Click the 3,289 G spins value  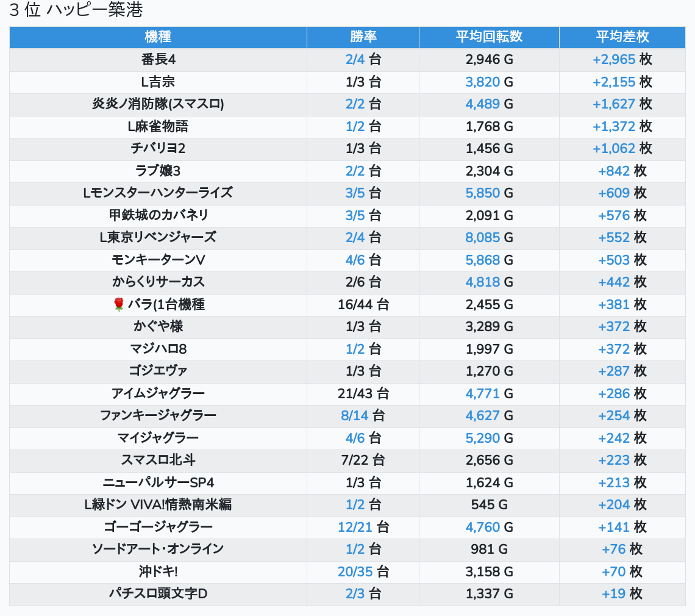(489, 326)
